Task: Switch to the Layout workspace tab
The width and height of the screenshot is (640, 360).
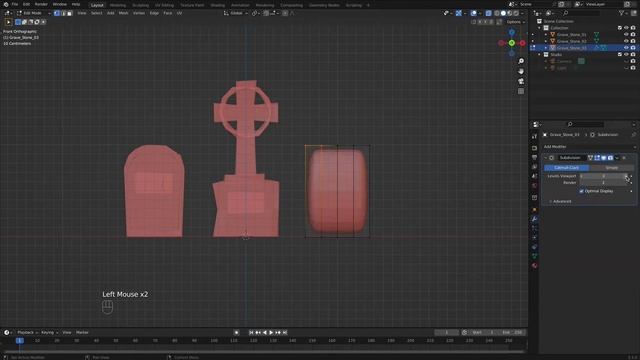Action: pos(97,5)
